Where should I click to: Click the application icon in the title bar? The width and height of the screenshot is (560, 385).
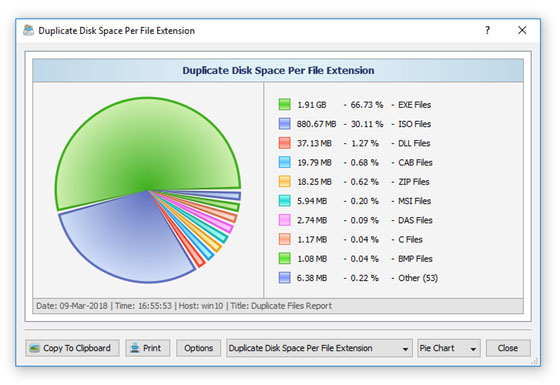click(x=29, y=30)
